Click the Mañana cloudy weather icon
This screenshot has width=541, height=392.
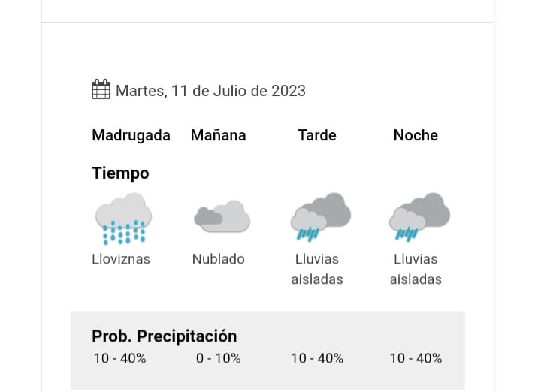222,216
